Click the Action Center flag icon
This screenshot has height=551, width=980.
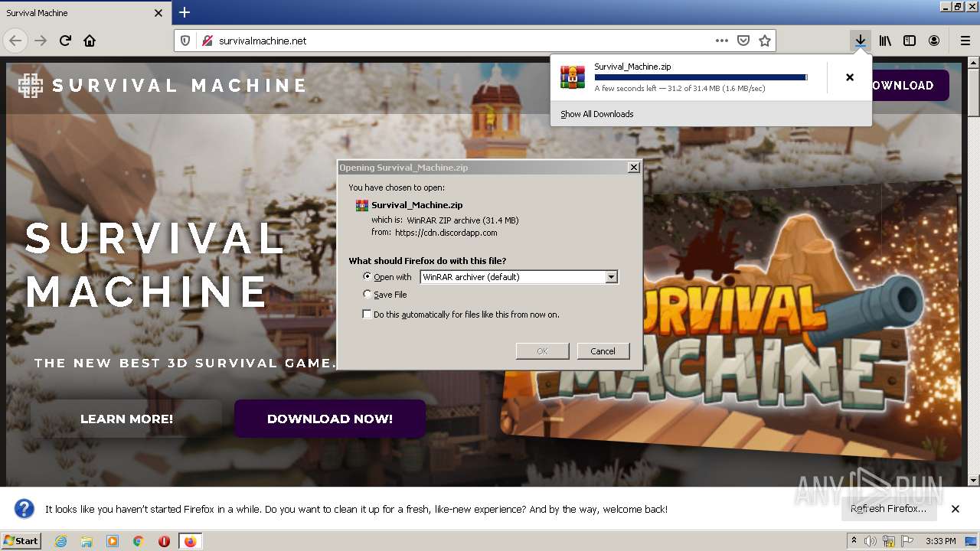click(907, 541)
